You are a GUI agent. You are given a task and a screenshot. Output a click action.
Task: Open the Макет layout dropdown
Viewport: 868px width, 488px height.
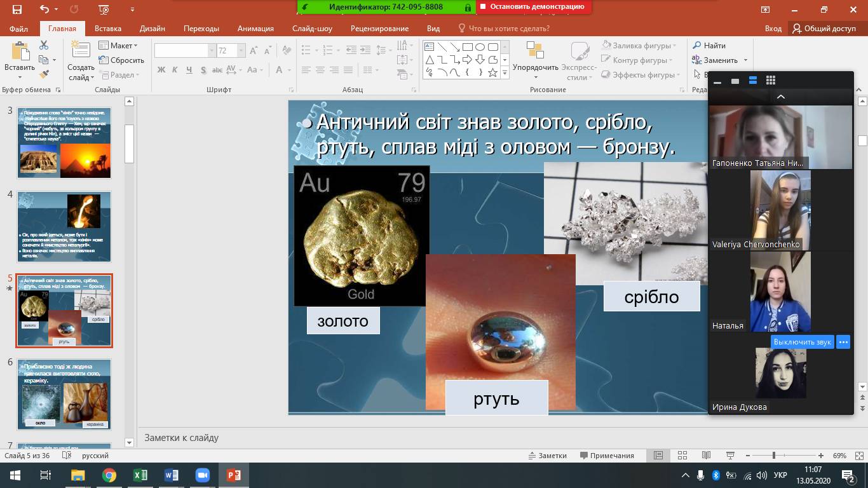click(118, 46)
